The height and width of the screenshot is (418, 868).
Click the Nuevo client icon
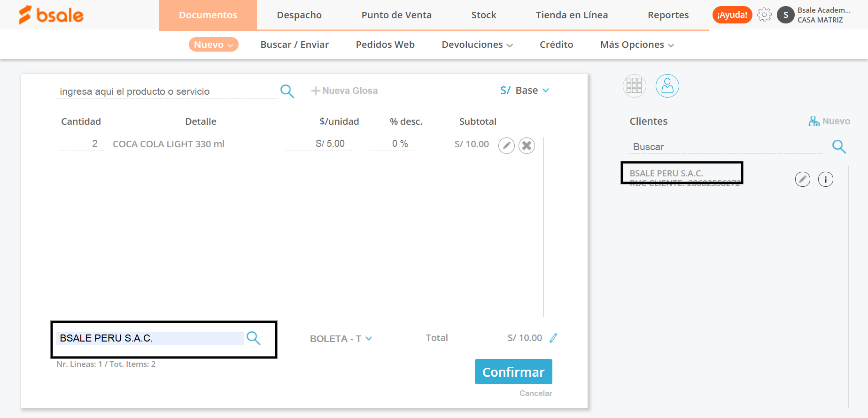pyautogui.click(x=814, y=121)
